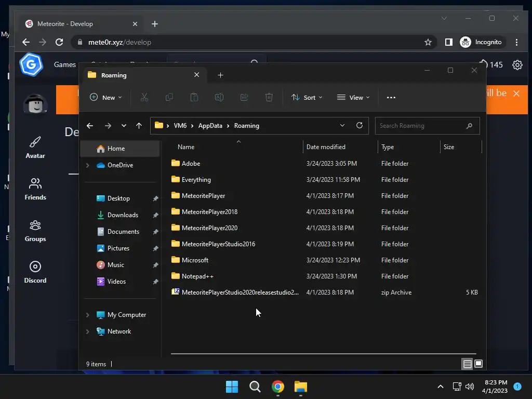Image resolution: width=532 pixels, height=399 pixels.
Task: Select Home in navigation pane
Action: 120,149
